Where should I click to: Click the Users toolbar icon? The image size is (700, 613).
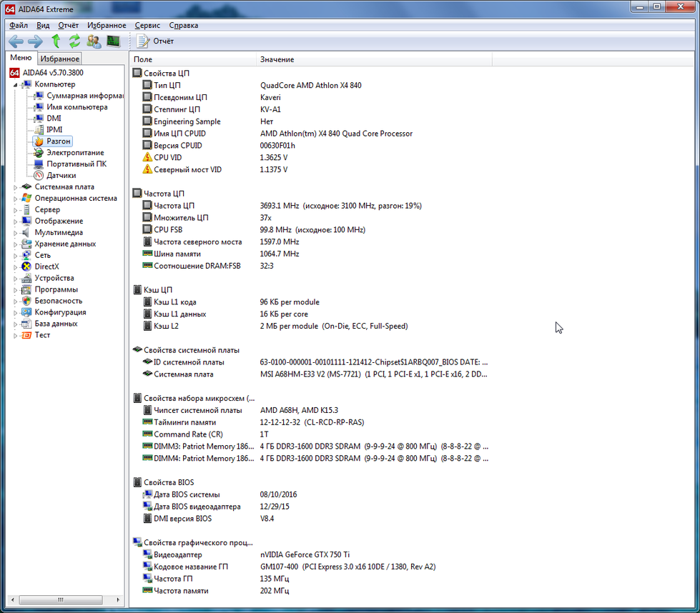(x=94, y=41)
